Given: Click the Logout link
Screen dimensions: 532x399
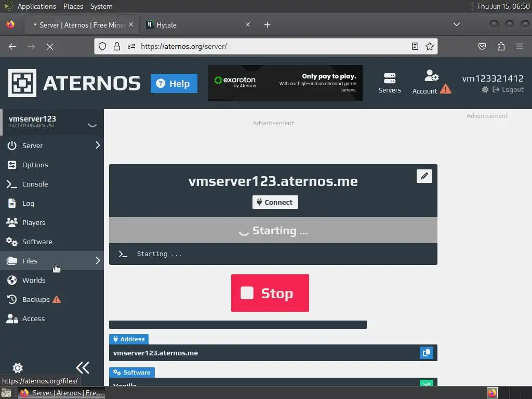Looking at the screenshot, I should tap(508, 89).
